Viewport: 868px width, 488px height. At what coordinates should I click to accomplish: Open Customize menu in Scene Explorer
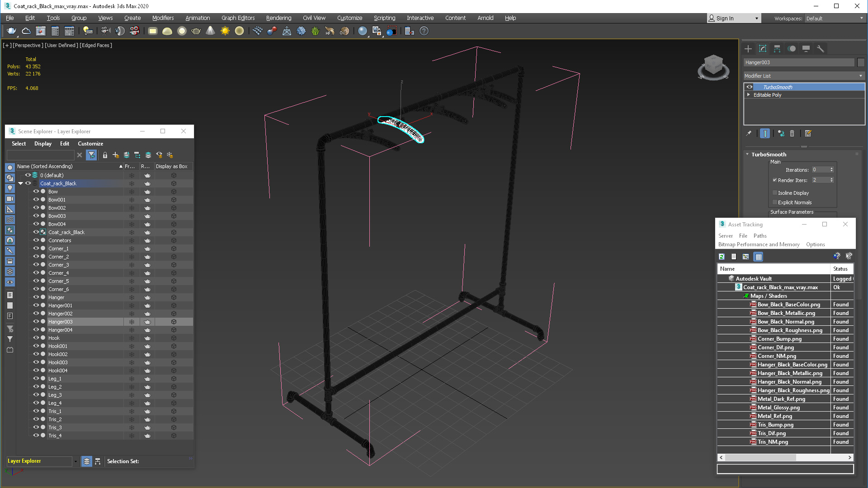(x=90, y=144)
